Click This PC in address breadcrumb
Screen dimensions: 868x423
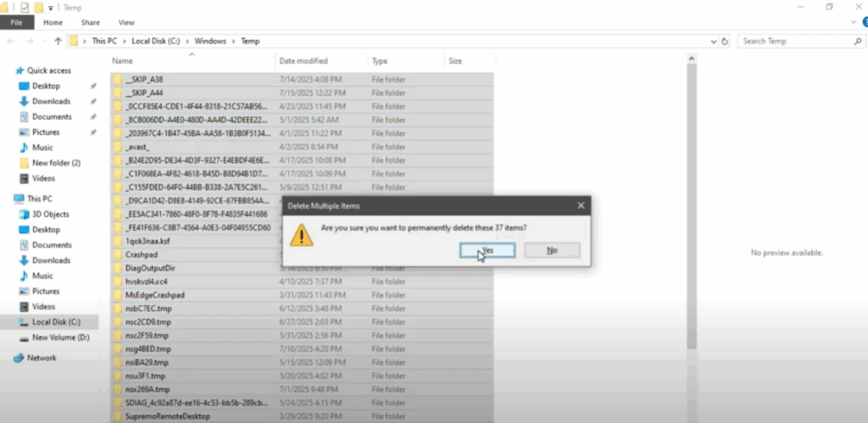(104, 41)
